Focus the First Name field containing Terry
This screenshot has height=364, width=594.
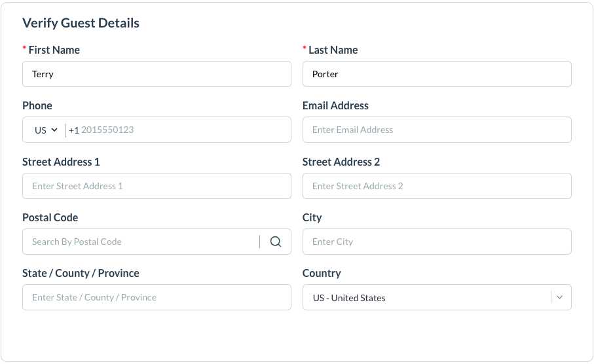coord(157,74)
